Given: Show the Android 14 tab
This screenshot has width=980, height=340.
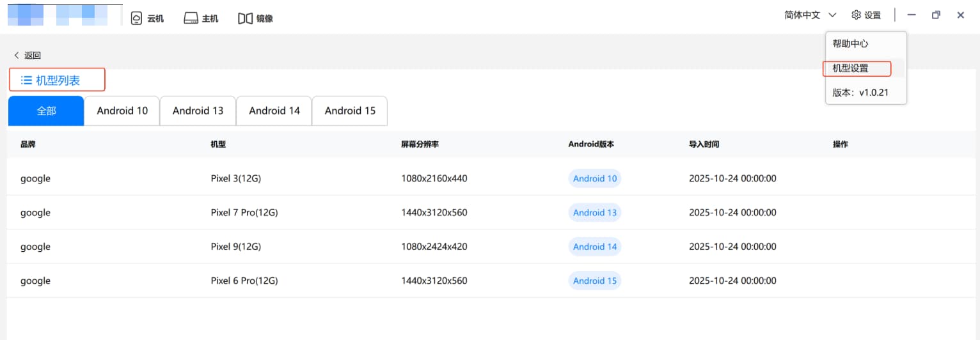Looking at the screenshot, I should pyautogui.click(x=274, y=111).
